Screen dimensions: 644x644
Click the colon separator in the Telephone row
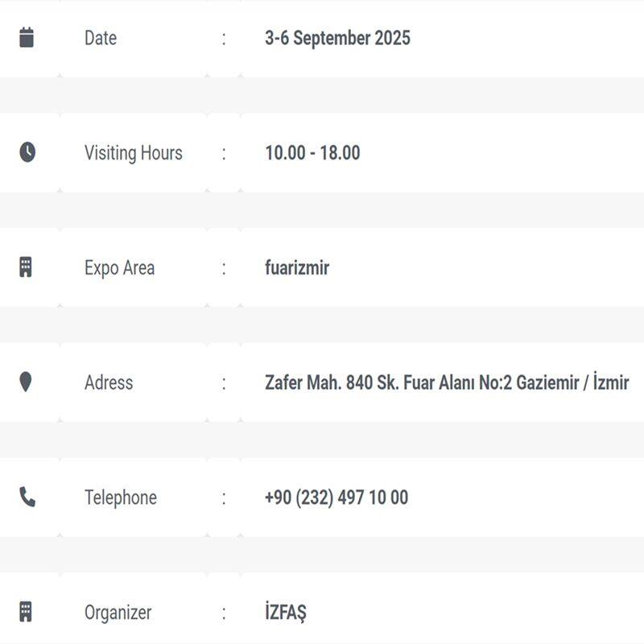click(x=224, y=497)
